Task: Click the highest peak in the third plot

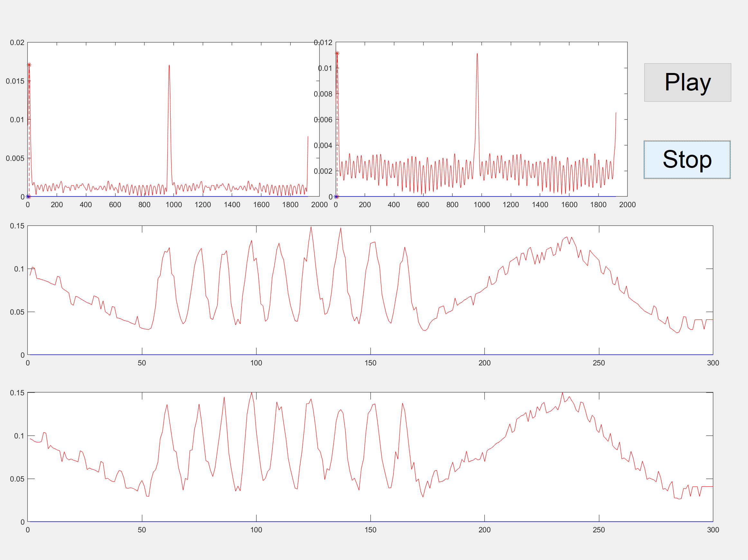Action: (311, 227)
